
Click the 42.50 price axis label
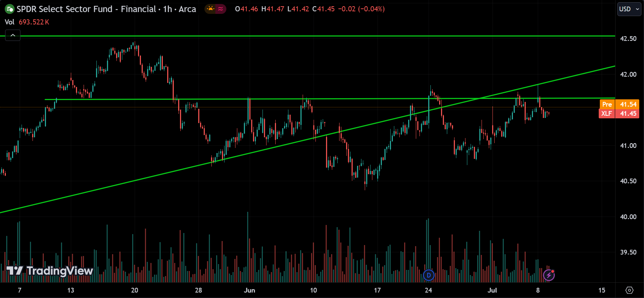coord(628,39)
